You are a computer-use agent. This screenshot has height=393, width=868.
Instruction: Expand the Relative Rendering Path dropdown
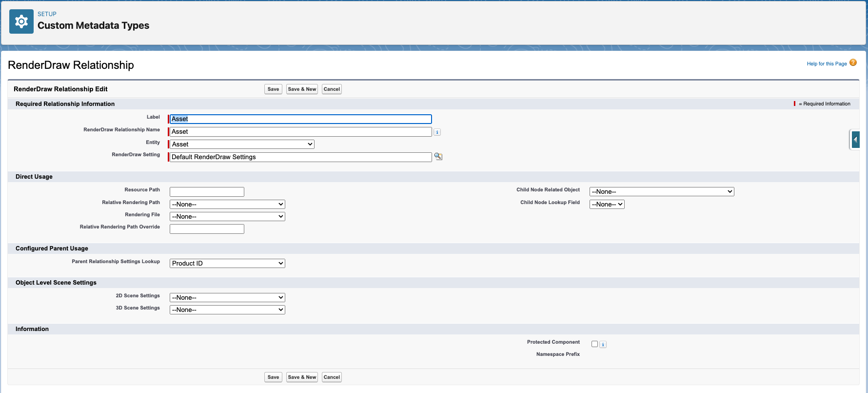tap(227, 205)
